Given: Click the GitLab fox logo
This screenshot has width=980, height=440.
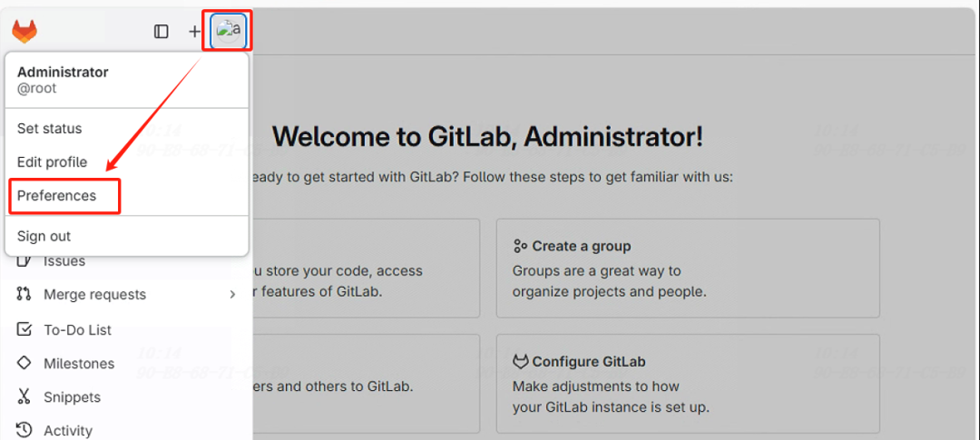Looking at the screenshot, I should 24,32.
